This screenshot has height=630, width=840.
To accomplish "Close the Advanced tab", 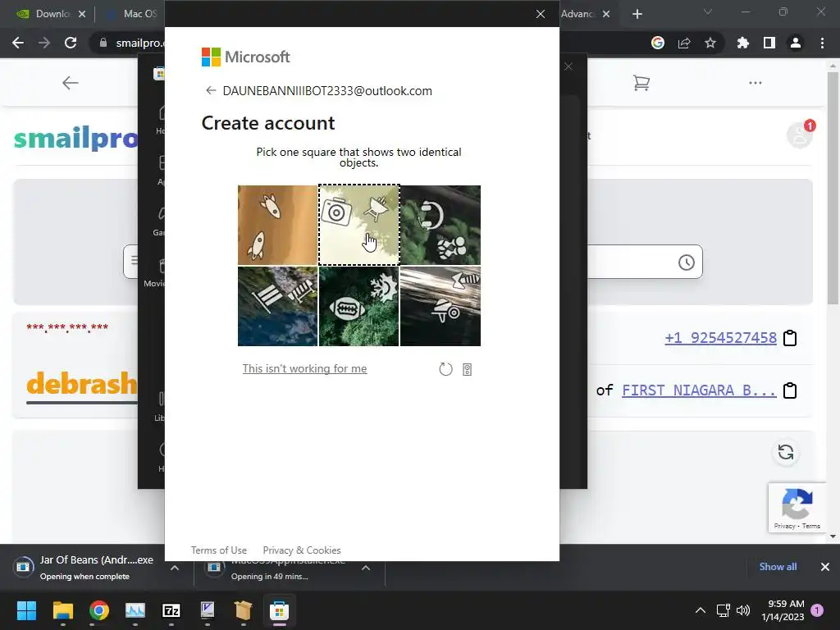I will 606,14.
